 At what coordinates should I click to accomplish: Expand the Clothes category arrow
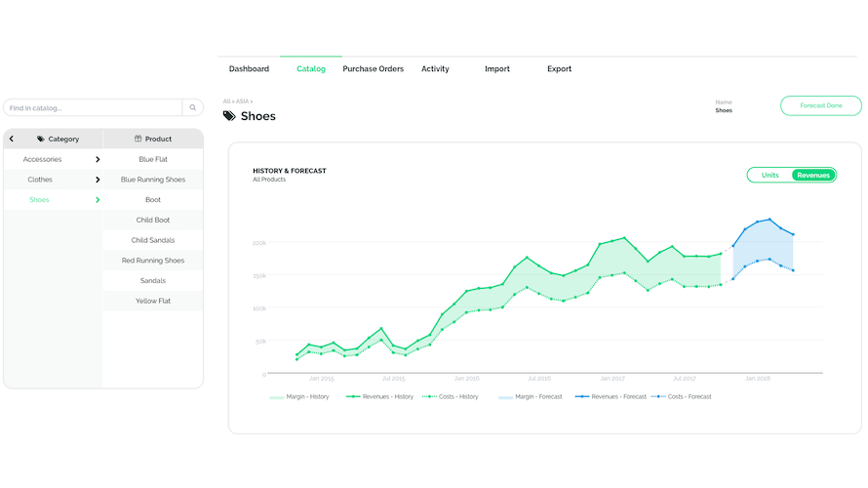pos(98,180)
